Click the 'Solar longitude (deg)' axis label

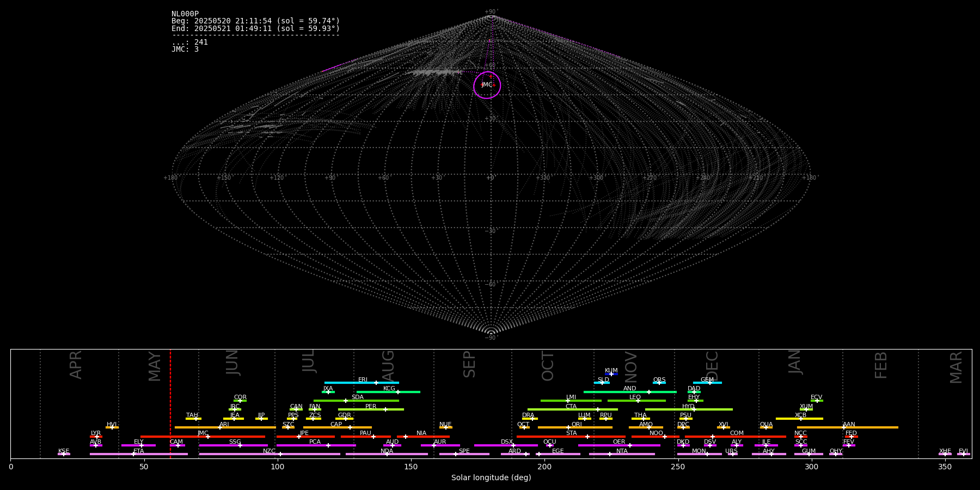pos(491,477)
